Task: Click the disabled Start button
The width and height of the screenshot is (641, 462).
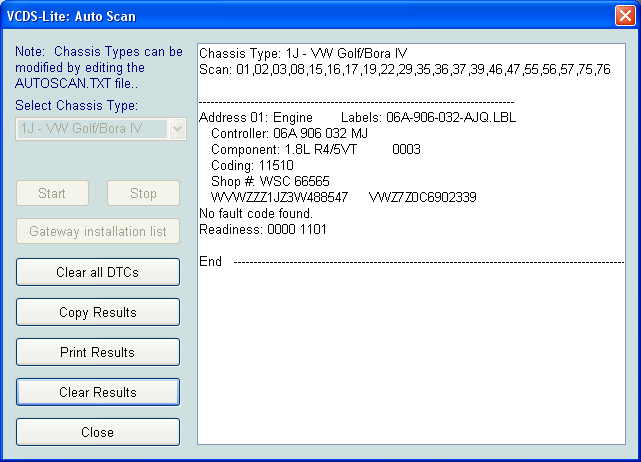Action: [x=52, y=193]
